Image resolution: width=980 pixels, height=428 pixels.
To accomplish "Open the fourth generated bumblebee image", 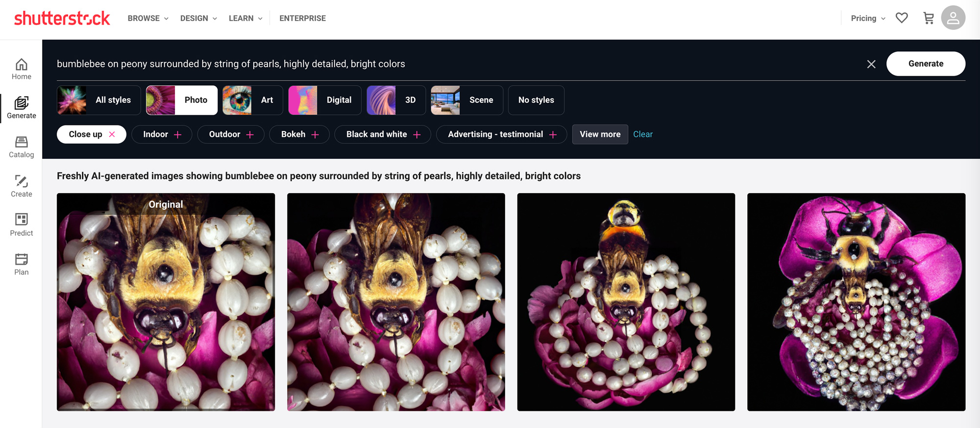I will coord(856,302).
